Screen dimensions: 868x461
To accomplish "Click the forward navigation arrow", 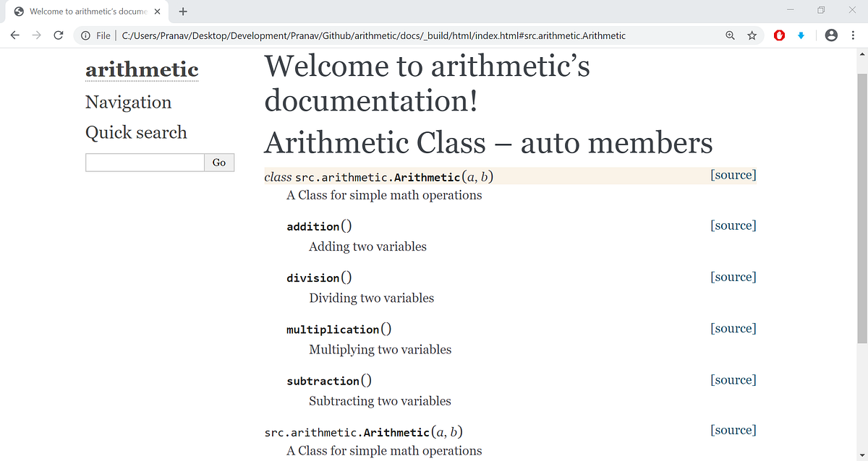I will click(37, 35).
